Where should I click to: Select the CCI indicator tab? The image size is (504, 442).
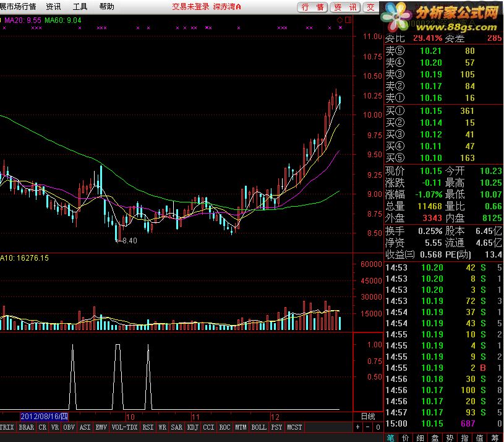click(208, 427)
